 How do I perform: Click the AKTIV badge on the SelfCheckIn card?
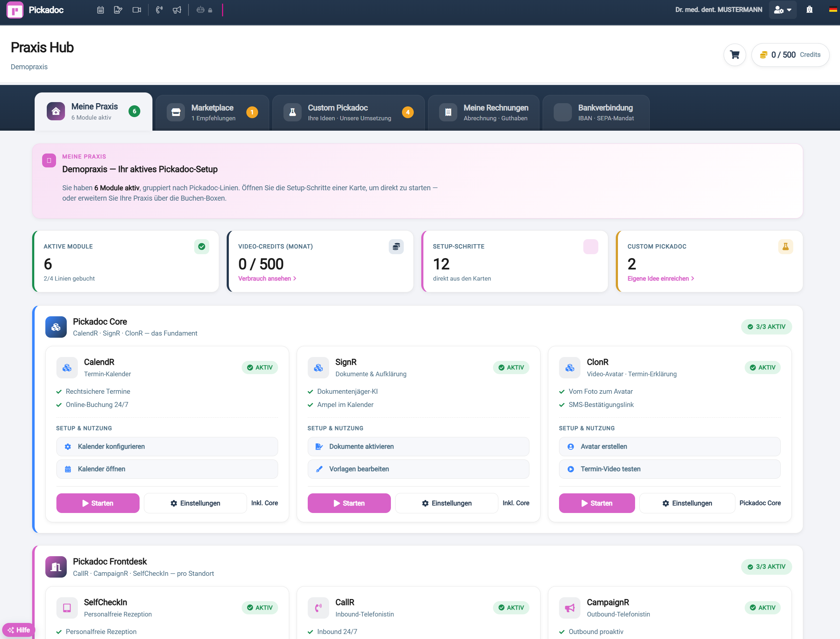click(260, 608)
